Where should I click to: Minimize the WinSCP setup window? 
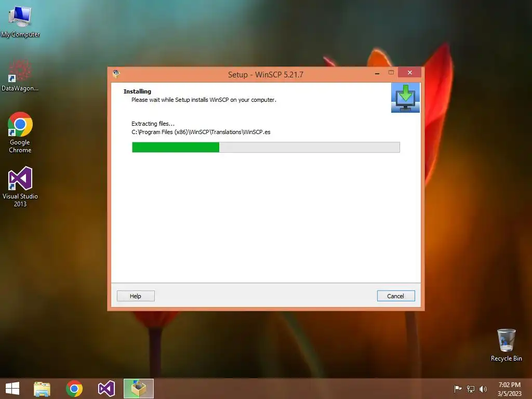pos(377,73)
